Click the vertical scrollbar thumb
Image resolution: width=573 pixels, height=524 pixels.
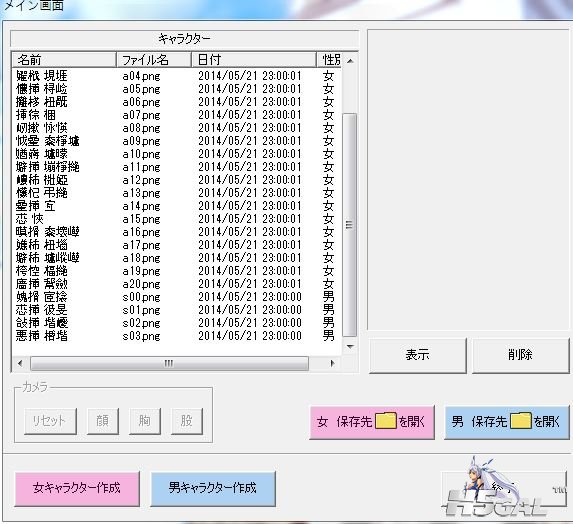point(350,225)
